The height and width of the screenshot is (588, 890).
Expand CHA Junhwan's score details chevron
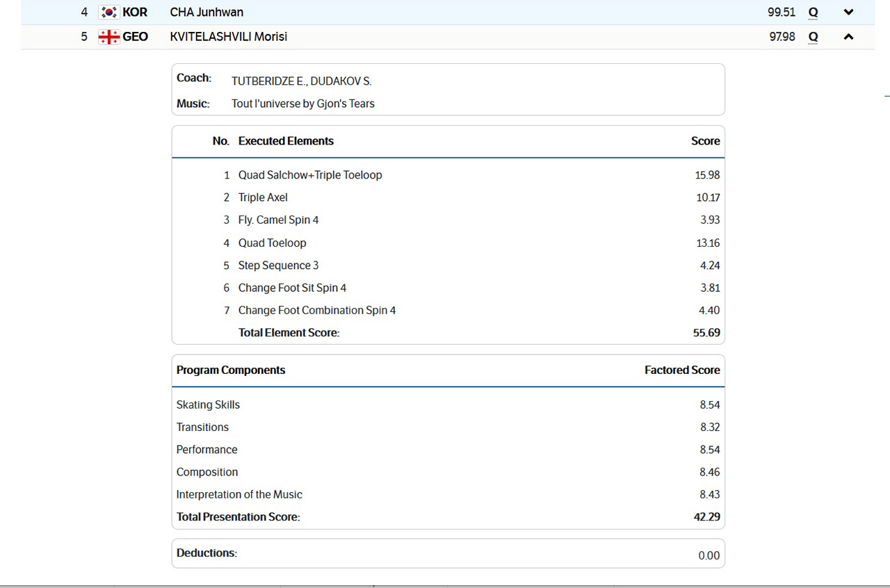click(848, 12)
